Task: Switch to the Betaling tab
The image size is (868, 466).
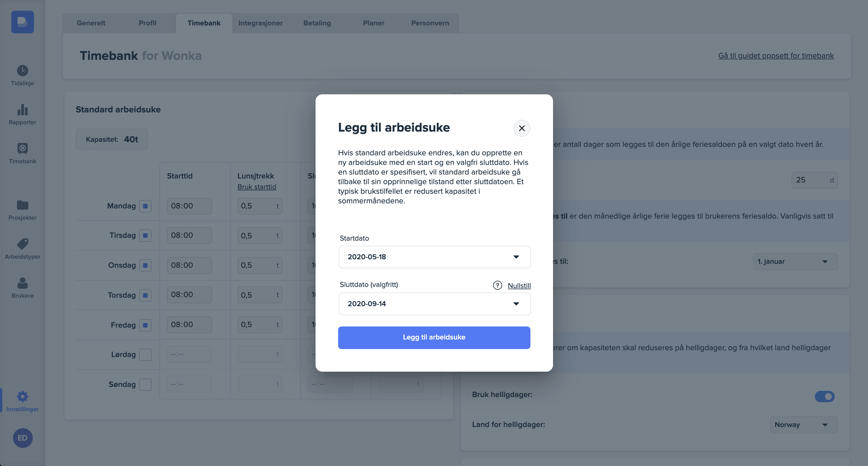Action: pyautogui.click(x=317, y=23)
